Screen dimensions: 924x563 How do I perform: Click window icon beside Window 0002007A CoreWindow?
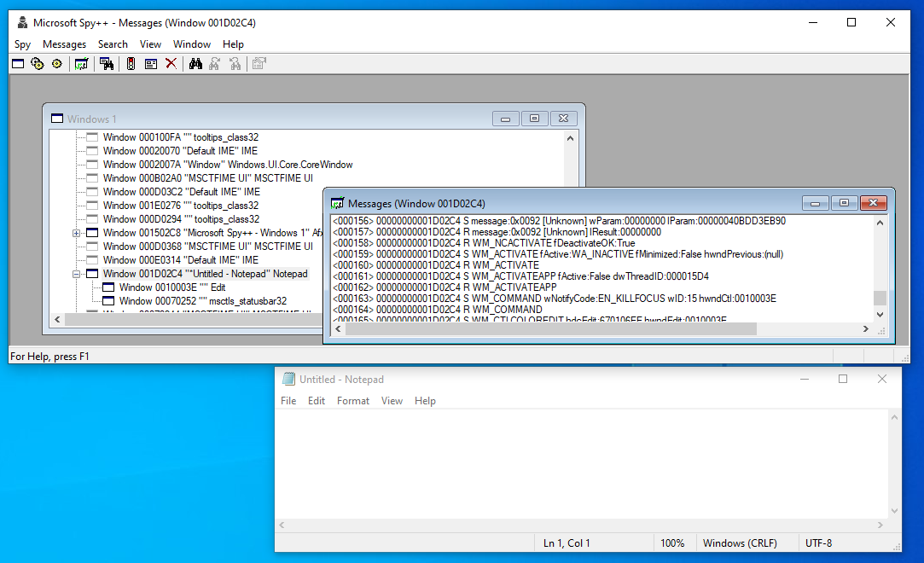pos(92,165)
